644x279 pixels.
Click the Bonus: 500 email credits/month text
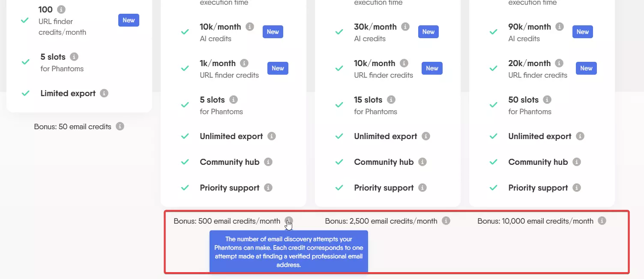[x=228, y=221]
